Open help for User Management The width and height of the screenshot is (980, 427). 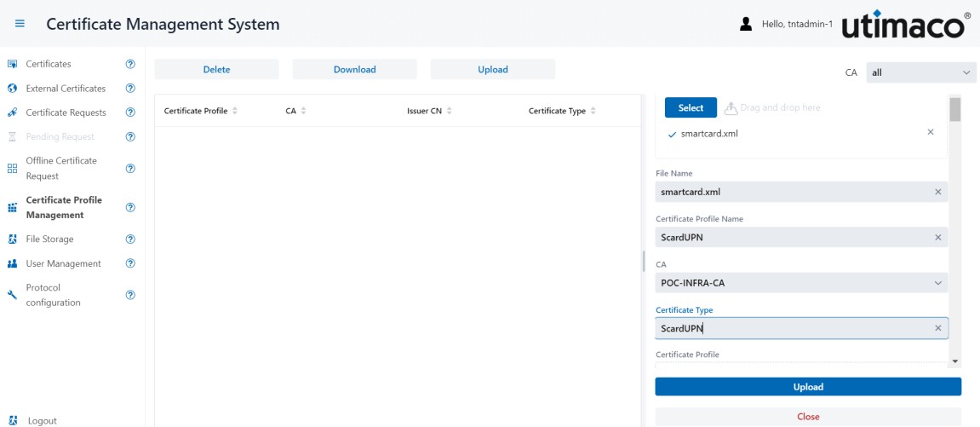pyautogui.click(x=130, y=263)
